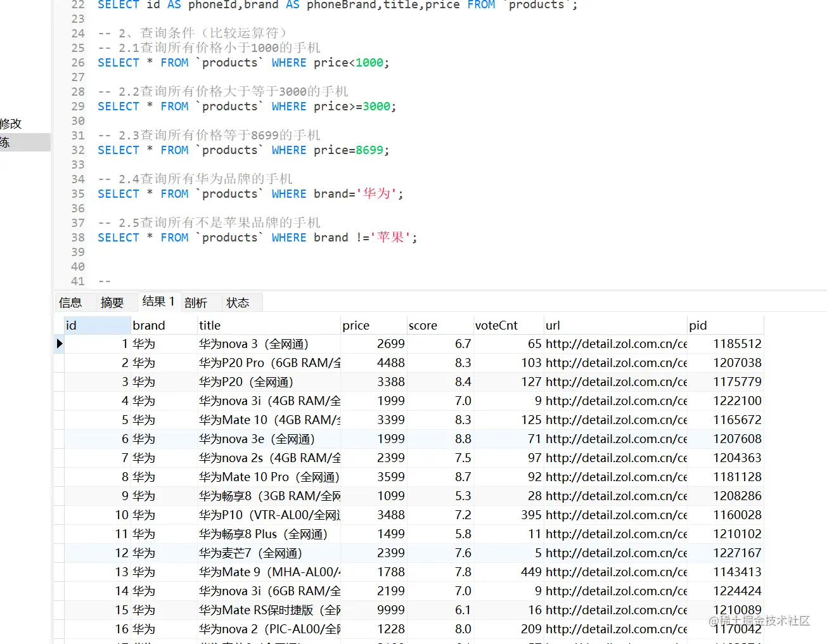Click the row selector box for row id 5

59,420
